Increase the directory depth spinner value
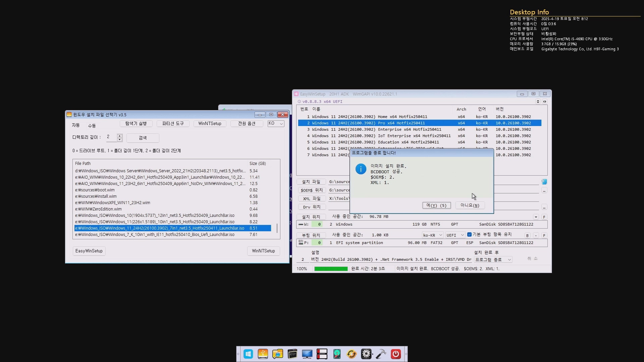Viewport: 644px width, 362px height. [119, 136]
